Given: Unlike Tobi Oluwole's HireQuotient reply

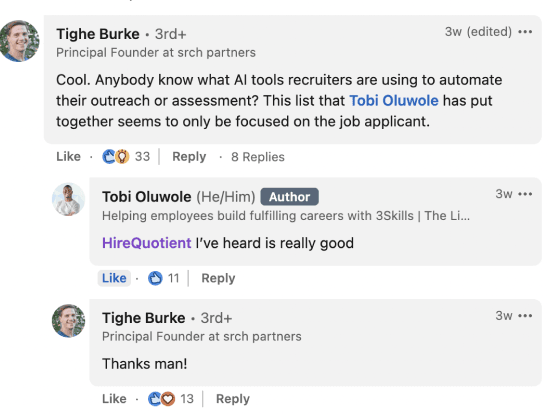Looking at the screenshot, I should coord(114,278).
